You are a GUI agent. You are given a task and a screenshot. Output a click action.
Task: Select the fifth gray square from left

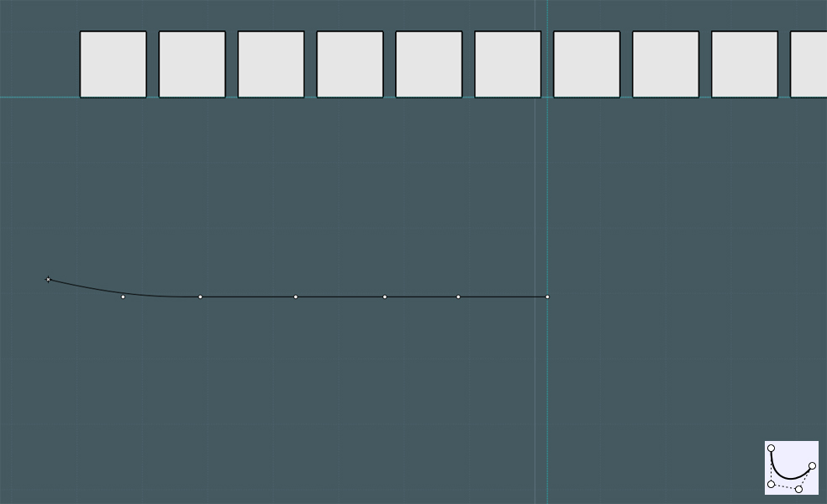click(429, 65)
